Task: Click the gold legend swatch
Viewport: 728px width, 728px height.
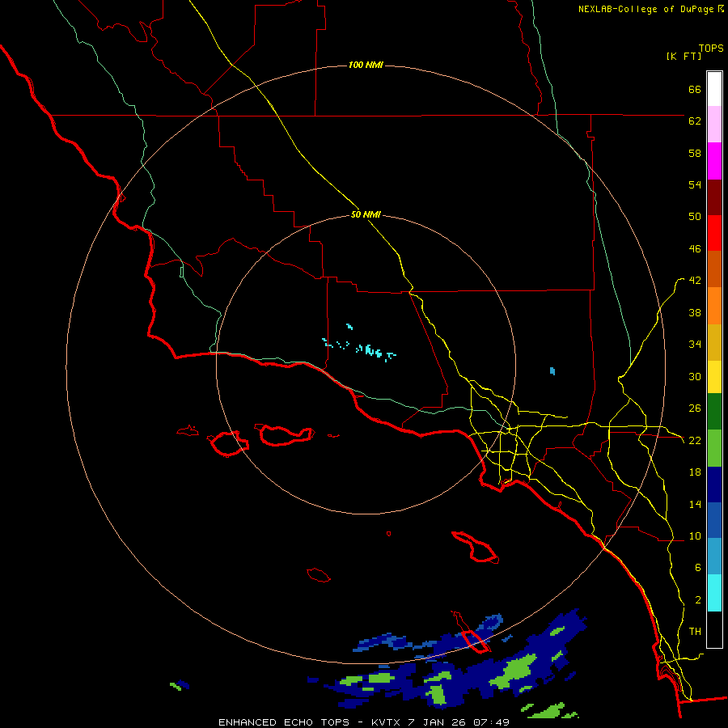Action: [714, 342]
